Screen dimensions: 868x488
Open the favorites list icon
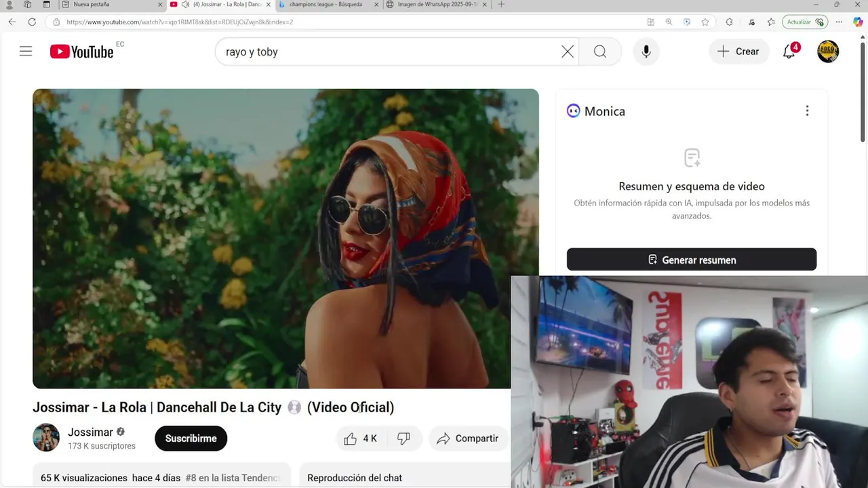pos(771,22)
